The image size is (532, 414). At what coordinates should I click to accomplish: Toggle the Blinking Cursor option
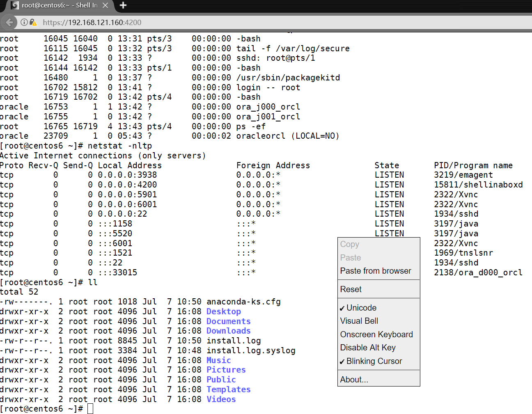pyautogui.click(x=374, y=361)
